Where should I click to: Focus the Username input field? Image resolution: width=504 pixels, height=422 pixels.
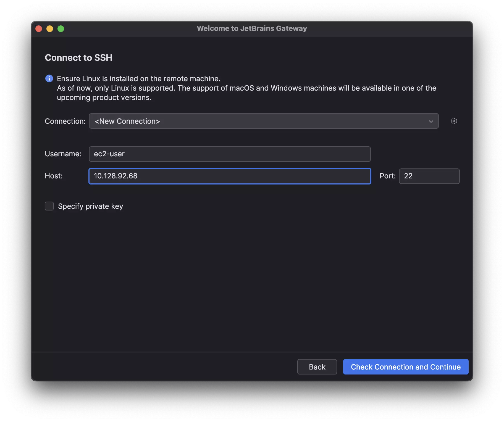coord(229,154)
